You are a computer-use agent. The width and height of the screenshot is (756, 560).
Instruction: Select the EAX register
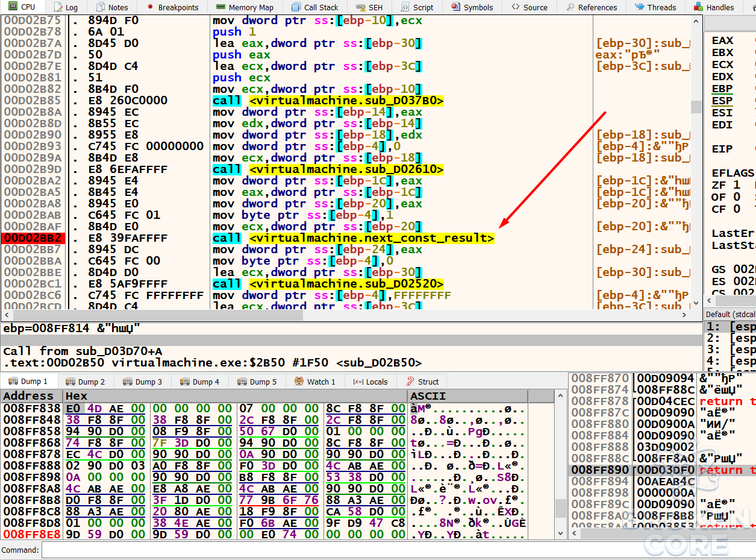(x=722, y=40)
